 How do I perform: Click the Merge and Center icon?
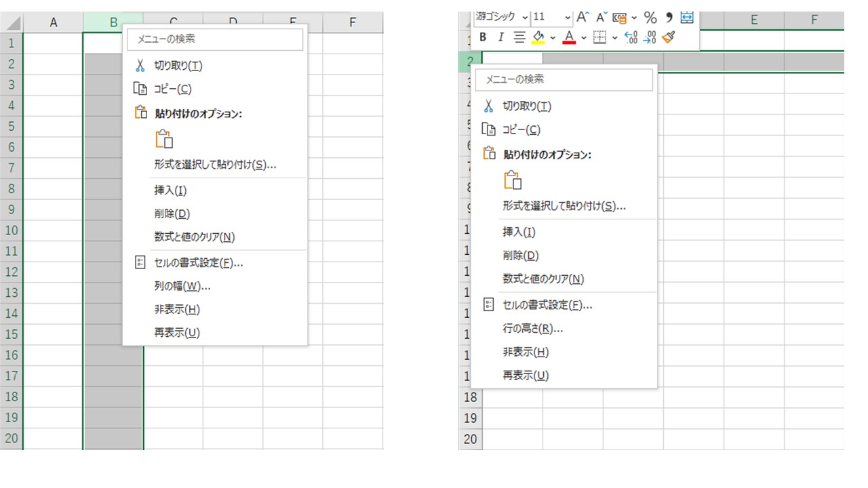pos(687,18)
